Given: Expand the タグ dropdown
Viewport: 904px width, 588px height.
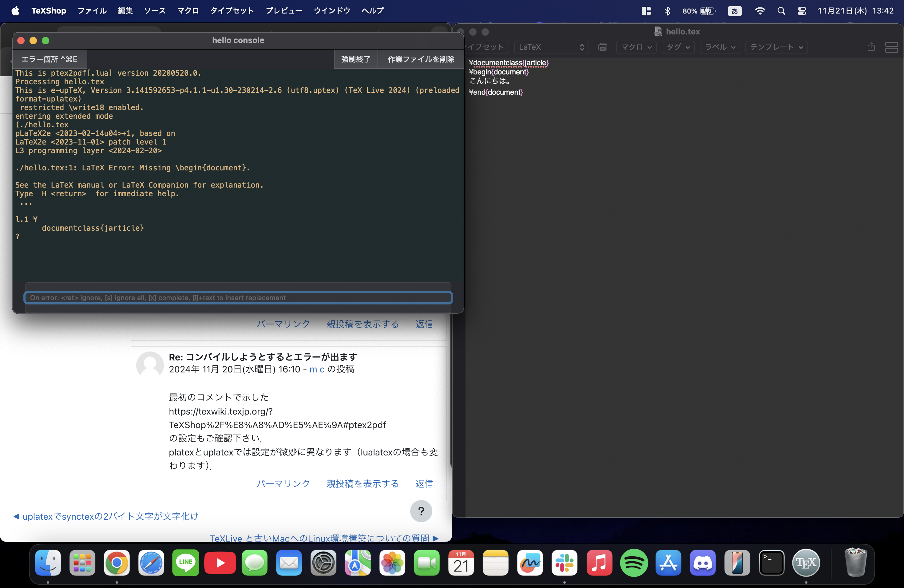Looking at the screenshot, I should coord(678,47).
